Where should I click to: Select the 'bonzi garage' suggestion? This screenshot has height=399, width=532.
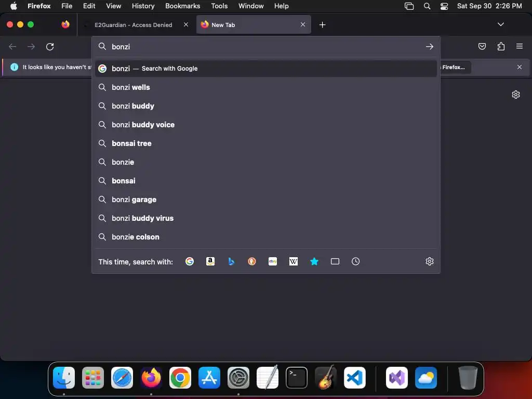tap(266, 199)
